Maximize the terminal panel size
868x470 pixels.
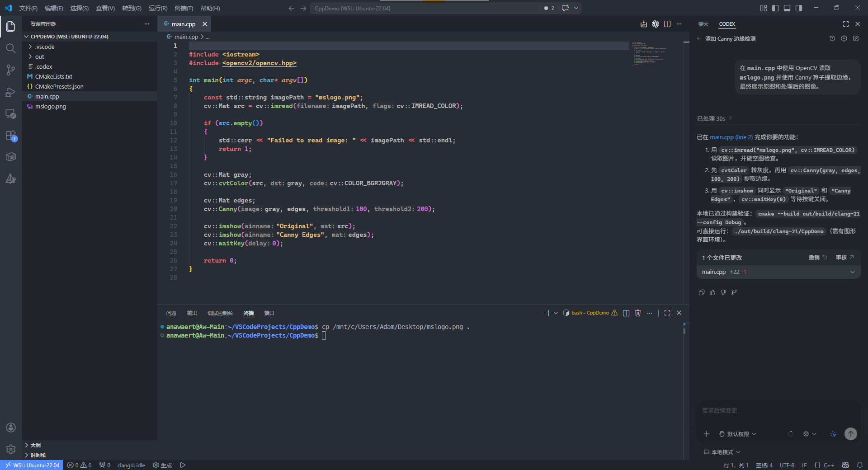click(667, 313)
